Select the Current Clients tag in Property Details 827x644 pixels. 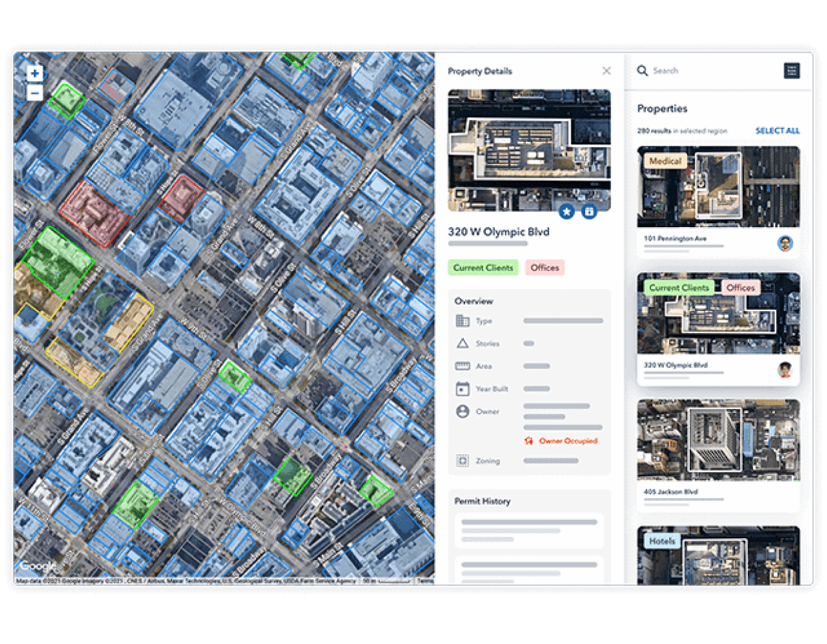tap(483, 268)
